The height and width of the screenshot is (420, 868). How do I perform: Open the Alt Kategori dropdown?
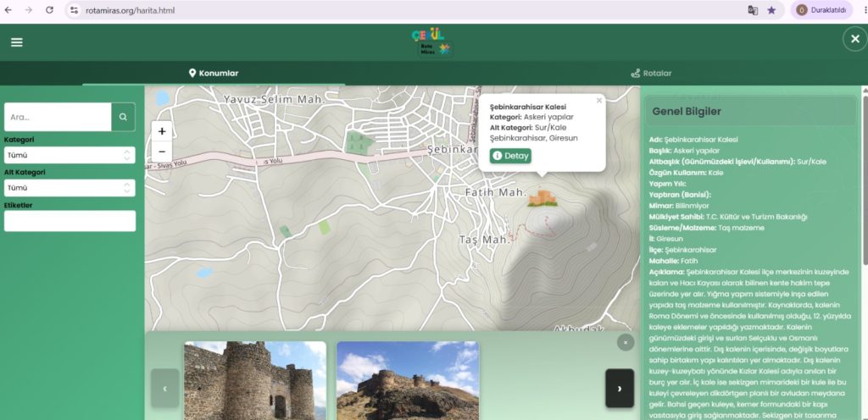[70, 188]
